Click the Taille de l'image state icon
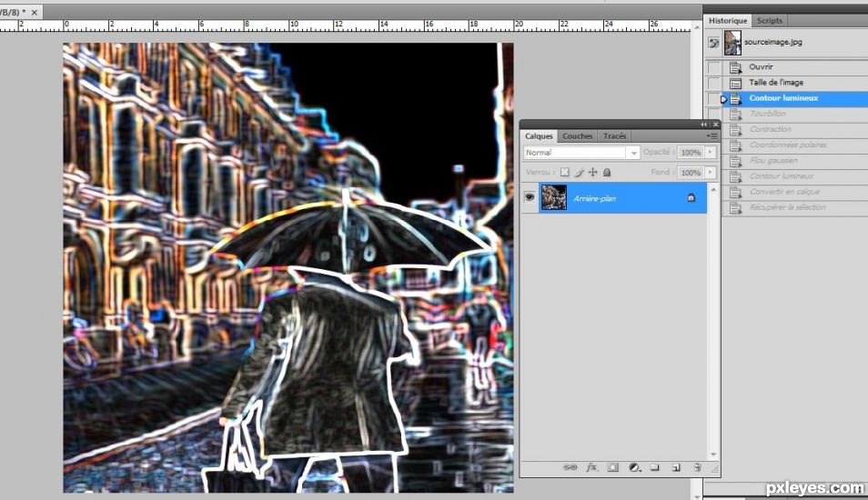The height and width of the screenshot is (500, 868). pyautogui.click(x=735, y=83)
